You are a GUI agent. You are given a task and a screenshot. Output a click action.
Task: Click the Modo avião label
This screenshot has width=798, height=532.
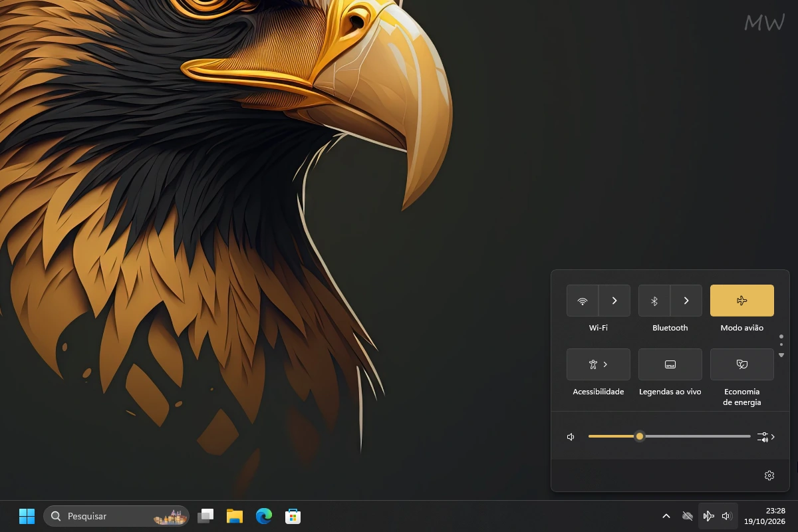click(x=742, y=328)
